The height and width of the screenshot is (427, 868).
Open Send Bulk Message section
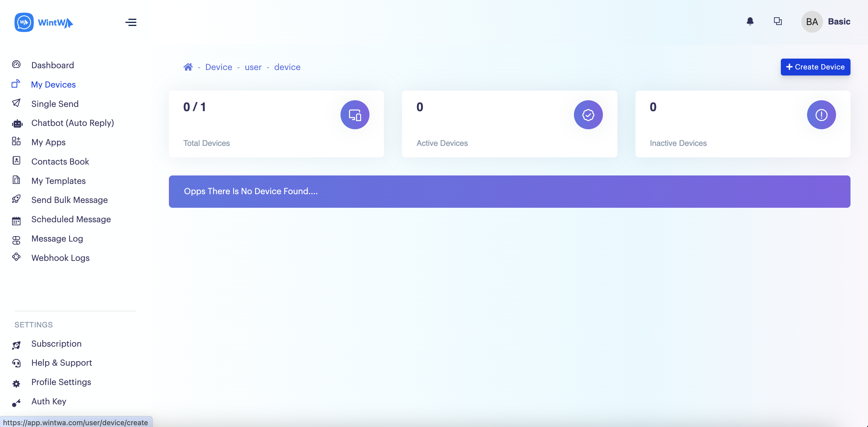pyautogui.click(x=69, y=200)
